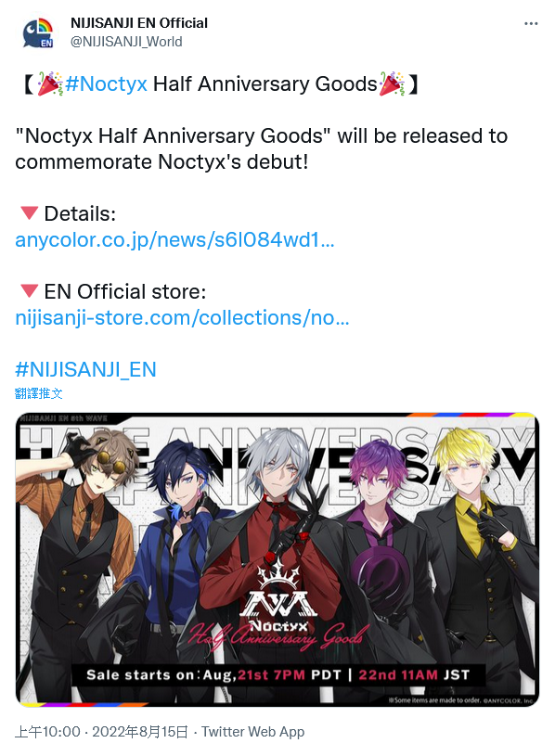Open the tweet timestamp 上午10:00 2022年8月15日

[101, 732]
